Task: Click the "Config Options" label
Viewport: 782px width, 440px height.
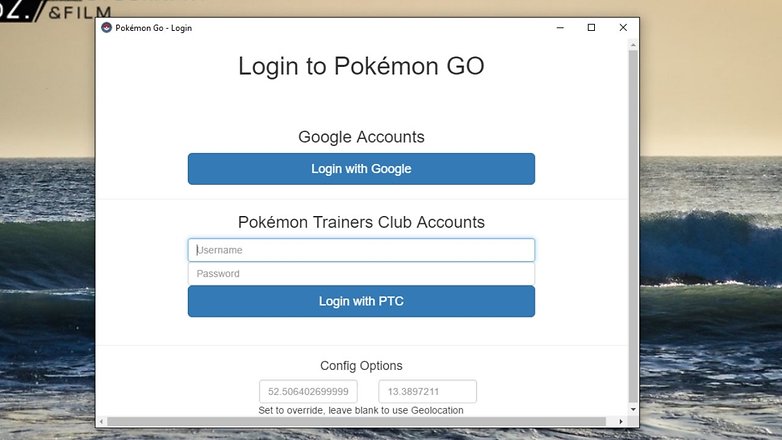Action: click(x=361, y=366)
